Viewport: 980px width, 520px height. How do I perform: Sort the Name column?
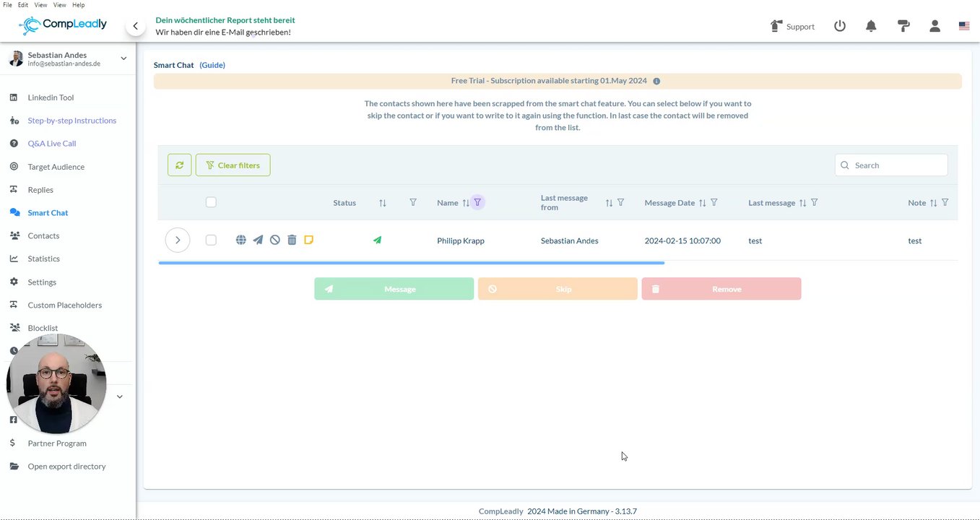(466, 203)
